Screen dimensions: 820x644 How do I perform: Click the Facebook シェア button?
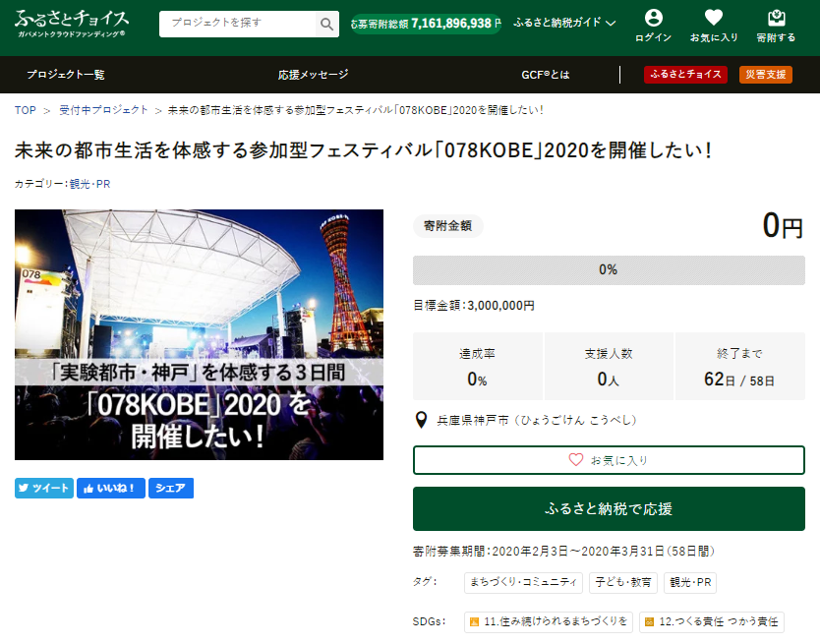pyautogui.click(x=171, y=488)
